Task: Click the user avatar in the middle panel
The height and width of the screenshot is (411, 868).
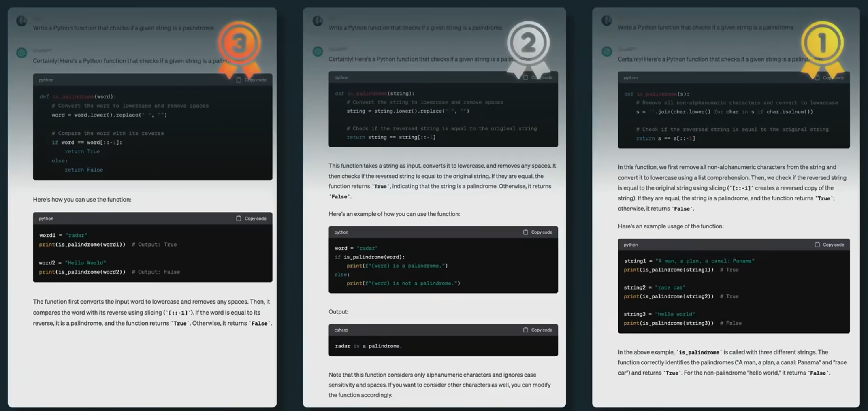Action: click(318, 20)
